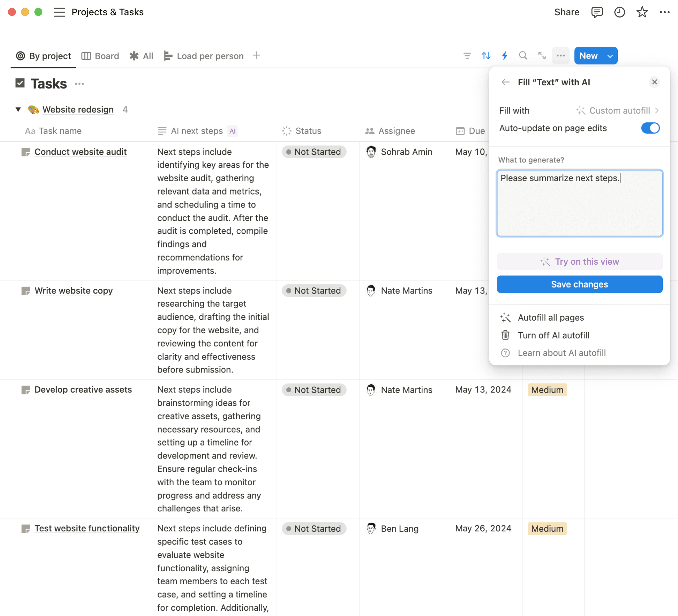Viewport: 678px width, 616px height.
Task: Open page history via the clock icon
Action: 619,13
